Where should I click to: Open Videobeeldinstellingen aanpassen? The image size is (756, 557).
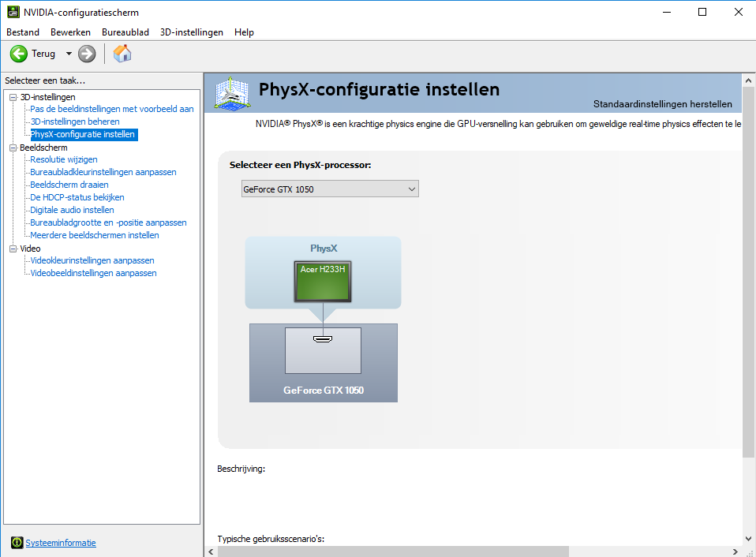point(93,273)
